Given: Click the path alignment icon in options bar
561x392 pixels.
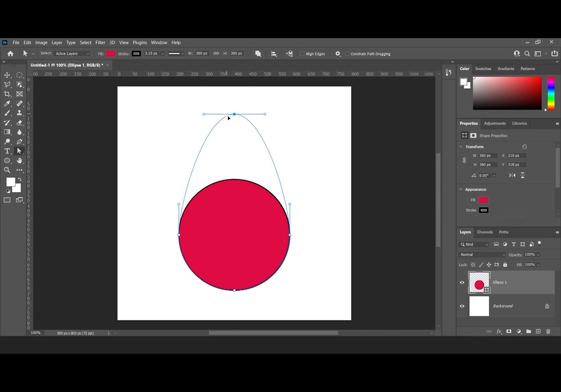Looking at the screenshot, I should (x=274, y=53).
